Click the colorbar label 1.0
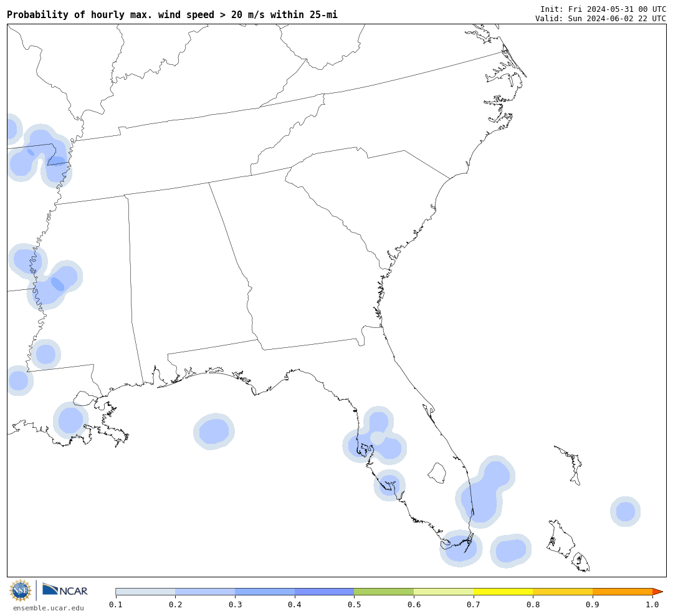Viewport: 673px width, 616px height. coord(652,604)
